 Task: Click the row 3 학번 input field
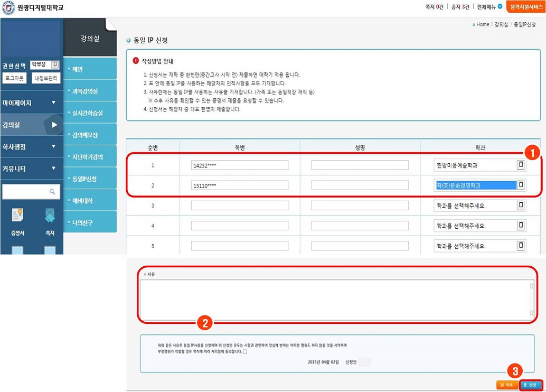240,206
